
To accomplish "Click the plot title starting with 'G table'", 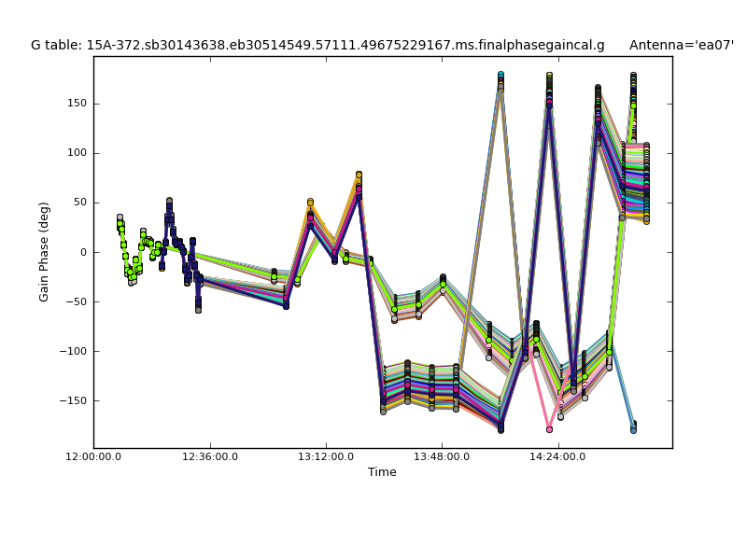I will click(317, 45).
